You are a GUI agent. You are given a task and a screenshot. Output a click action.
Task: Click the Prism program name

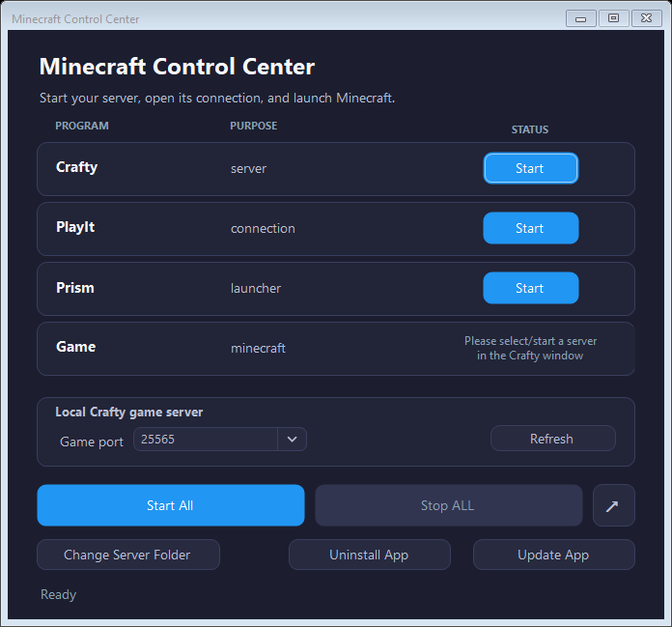coord(75,287)
